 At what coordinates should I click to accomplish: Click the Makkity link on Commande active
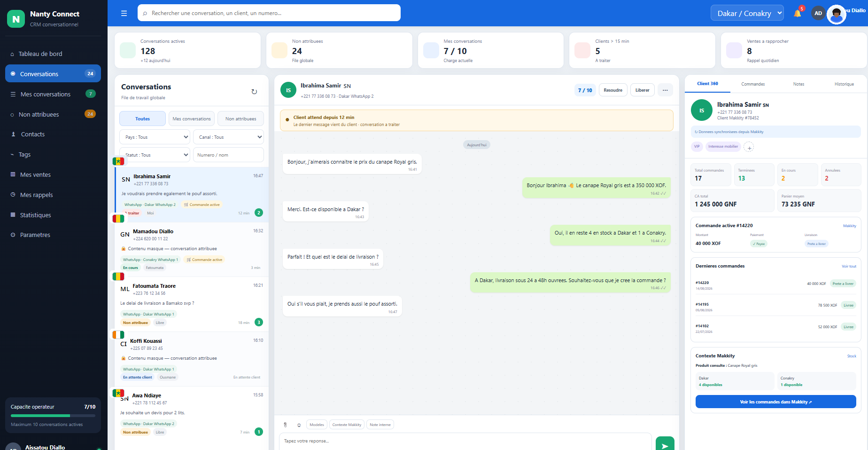[850, 226]
